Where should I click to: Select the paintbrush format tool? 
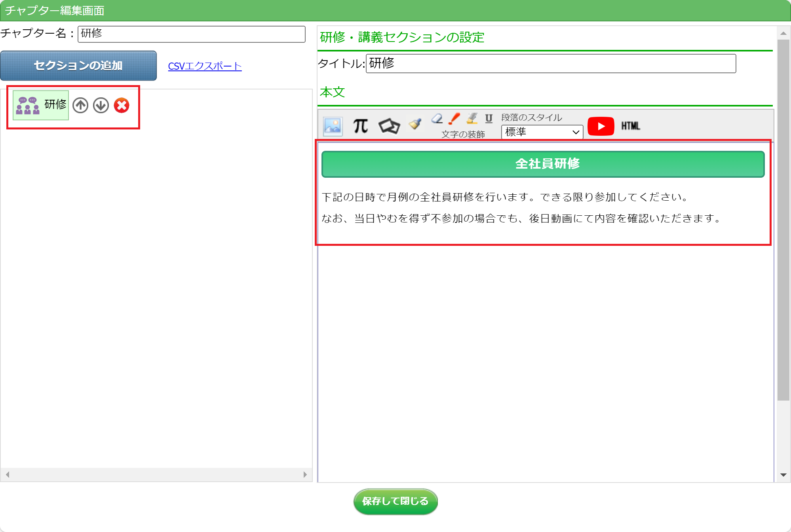(x=415, y=124)
